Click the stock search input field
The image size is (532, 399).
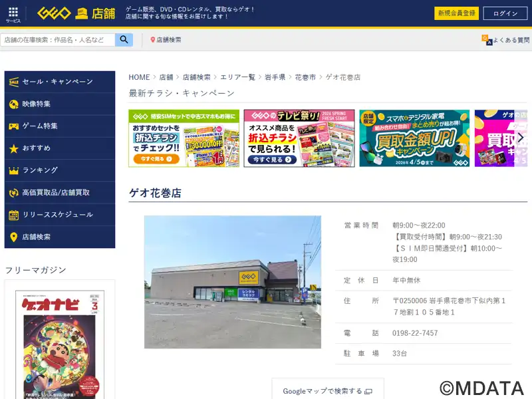tap(58, 40)
